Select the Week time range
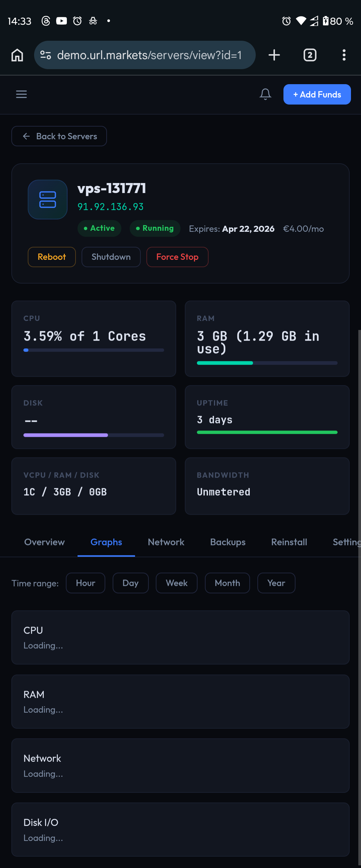361x868 pixels. [176, 583]
